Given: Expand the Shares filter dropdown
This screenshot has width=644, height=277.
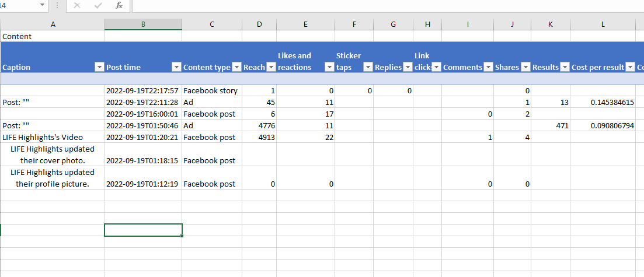Looking at the screenshot, I should tap(525, 67).
